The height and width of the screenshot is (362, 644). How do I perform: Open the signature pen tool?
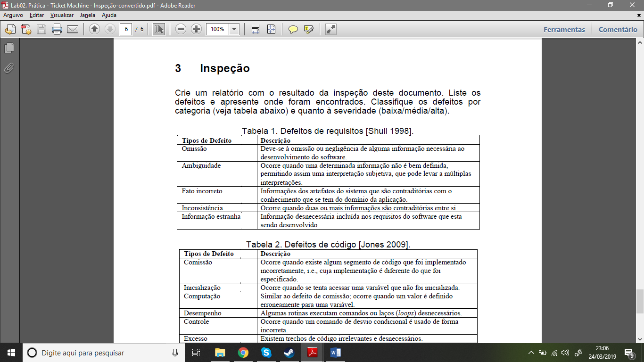[x=308, y=29]
